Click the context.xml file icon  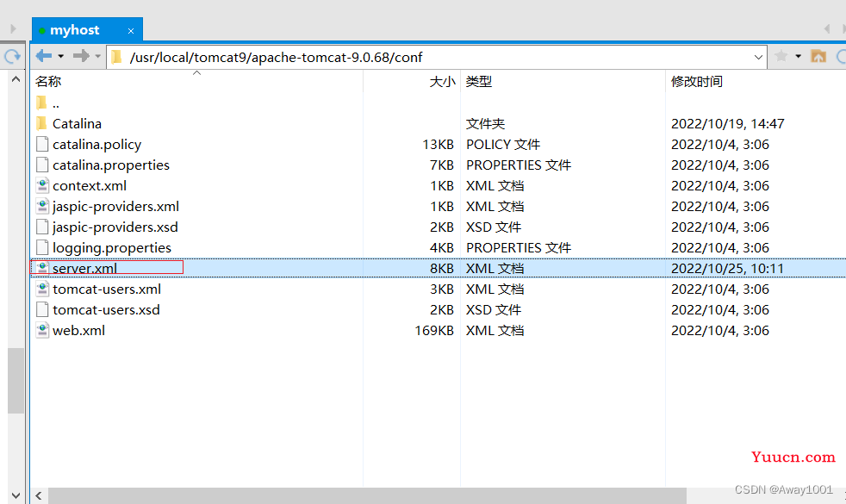point(42,185)
